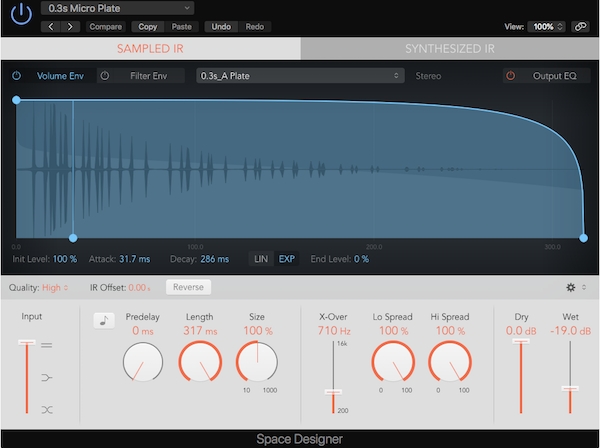The height and width of the screenshot is (448, 600).
Task: Toggle the Output EQ power icon
Action: (x=510, y=76)
